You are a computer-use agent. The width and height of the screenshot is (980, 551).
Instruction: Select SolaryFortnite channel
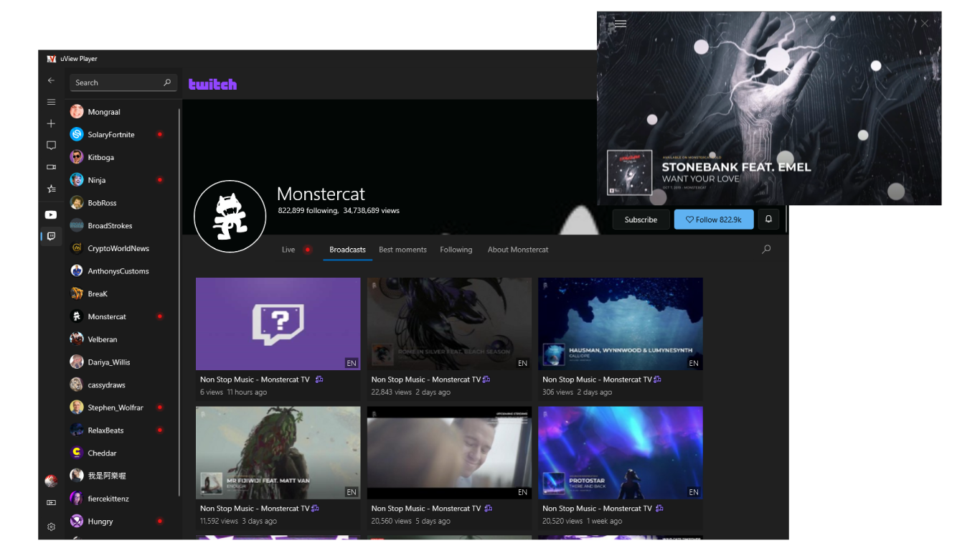pyautogui.click(x=122, y=135)
